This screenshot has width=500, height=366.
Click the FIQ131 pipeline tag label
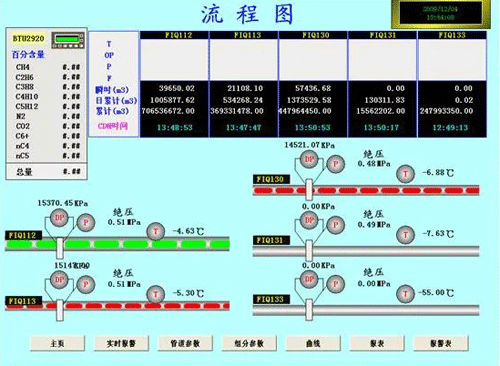coord(271,240)
